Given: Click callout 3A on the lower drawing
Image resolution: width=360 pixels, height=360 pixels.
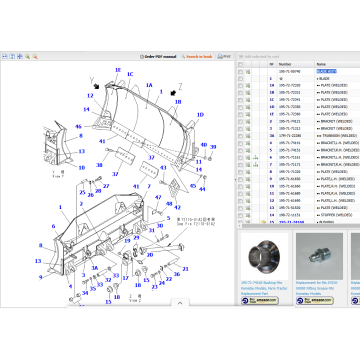Looking at the screenshot, I should (x=95, y=268).
